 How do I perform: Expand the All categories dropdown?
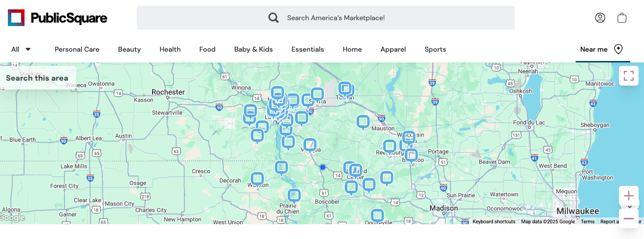point(21,49)
